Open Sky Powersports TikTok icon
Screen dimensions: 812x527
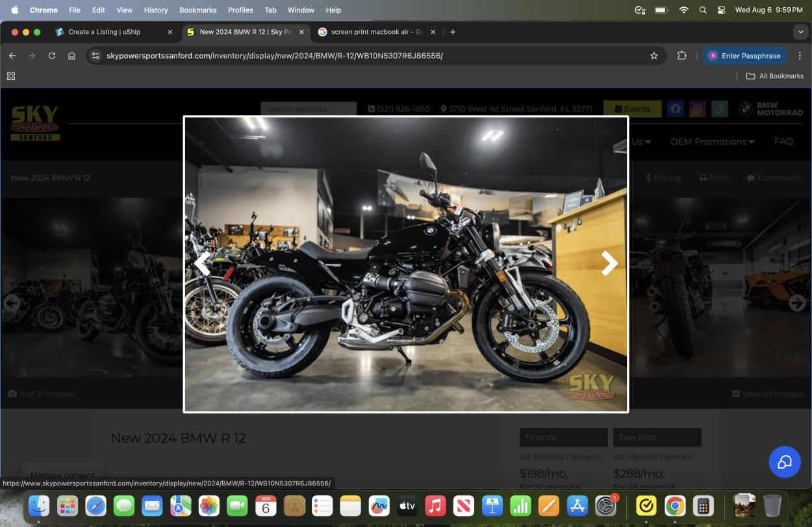click(719, 109)
